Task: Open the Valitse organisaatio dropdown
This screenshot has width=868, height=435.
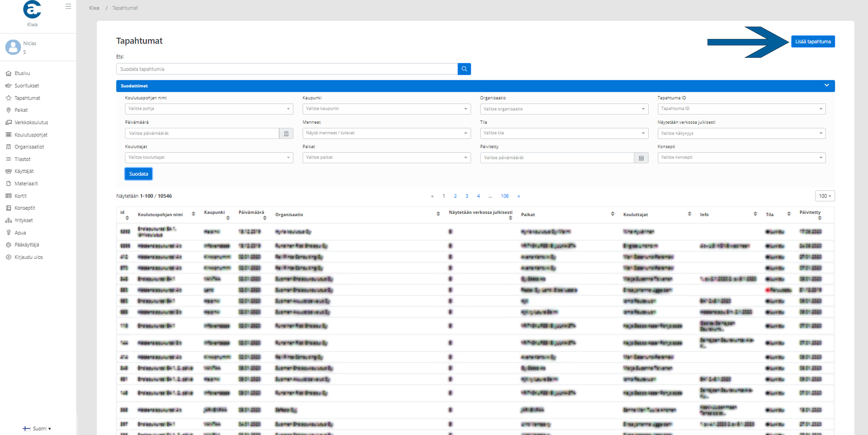Action: (x=564, y=109)
